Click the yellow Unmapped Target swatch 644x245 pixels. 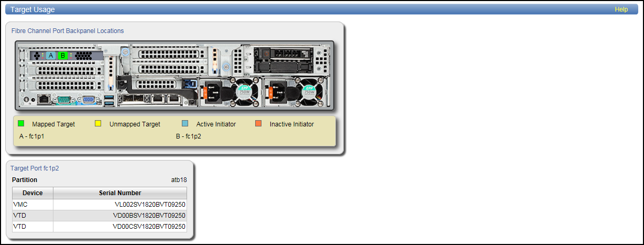coord(98,124)
